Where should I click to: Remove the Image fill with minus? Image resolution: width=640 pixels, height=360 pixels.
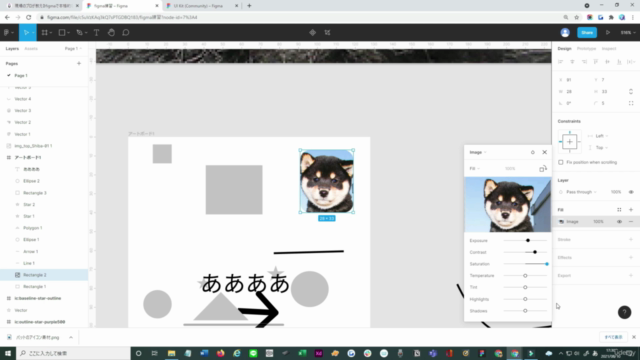(x=631, y=222)
